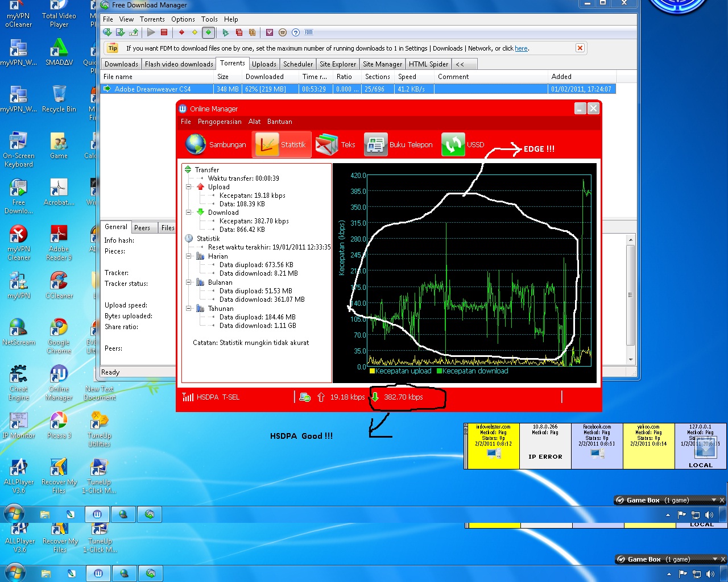Open the Alat menu in Online Manager

click(254, 122)
